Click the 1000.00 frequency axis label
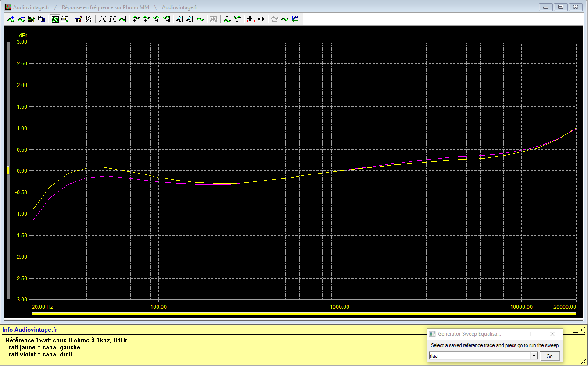The image size is (588, 366). (339, 307)
